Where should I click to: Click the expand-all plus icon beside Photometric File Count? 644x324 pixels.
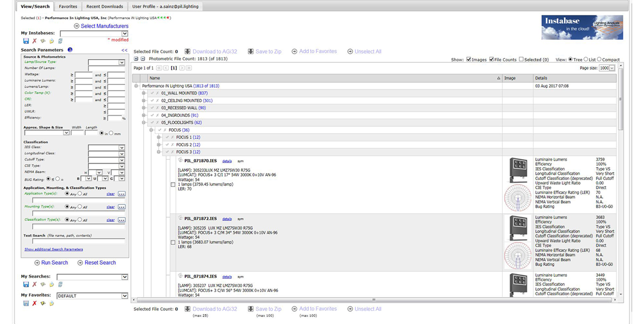(136, 59)
